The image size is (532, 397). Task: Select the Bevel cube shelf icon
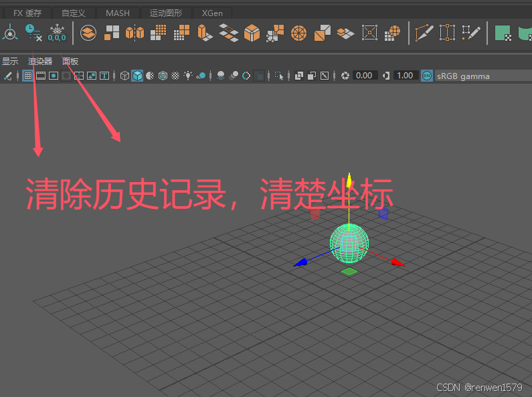click(252, 33)
